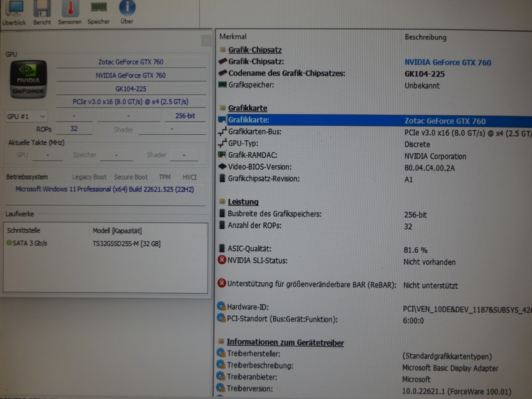
Task: Click the red X ReBAR support icon
Action: pyautogui.click(x=222, y=283)
